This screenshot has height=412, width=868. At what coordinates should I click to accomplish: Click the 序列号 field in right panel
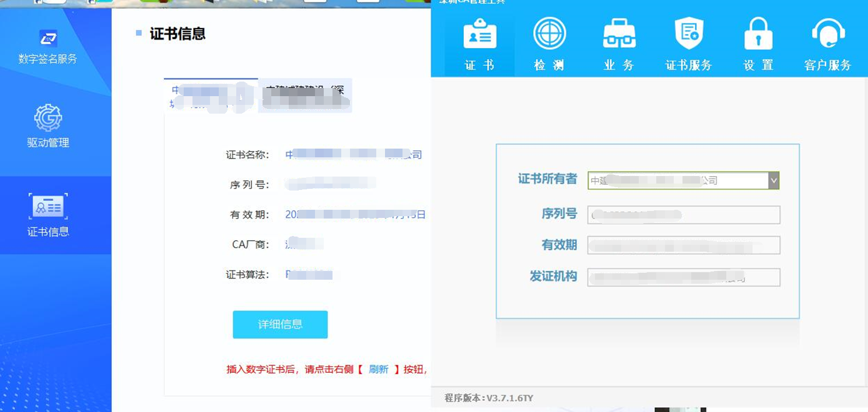tap(683, 215)
